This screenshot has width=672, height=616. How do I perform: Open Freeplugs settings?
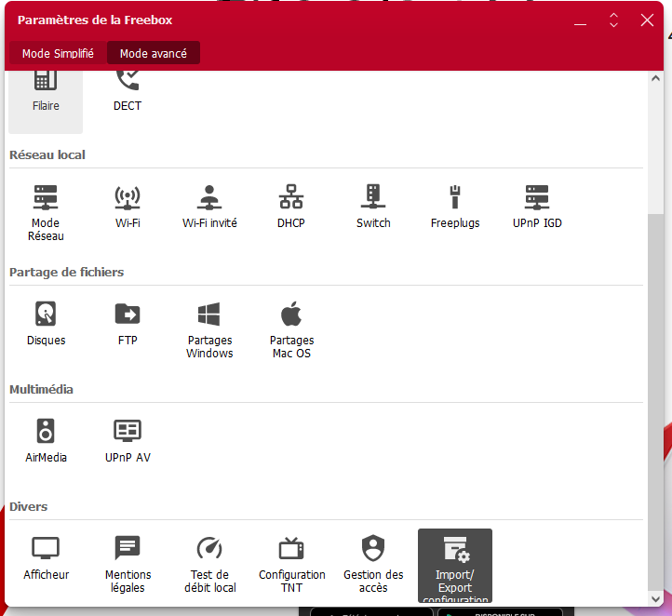(x=455, y=206)
